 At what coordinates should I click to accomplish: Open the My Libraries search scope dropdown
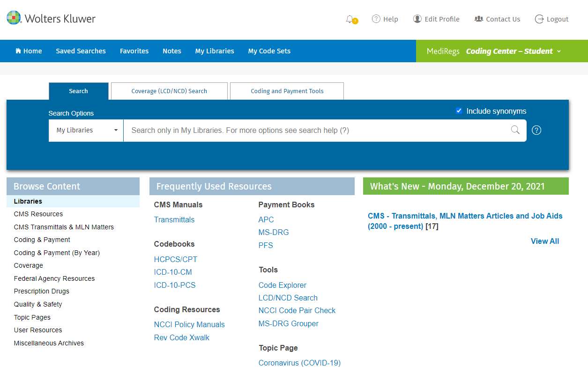click(86, 130)
